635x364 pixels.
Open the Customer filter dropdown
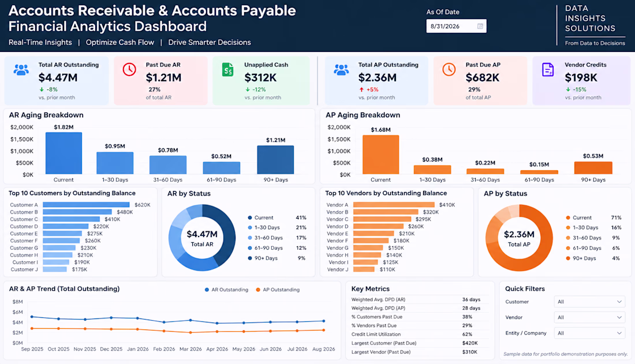coord(589,302)
